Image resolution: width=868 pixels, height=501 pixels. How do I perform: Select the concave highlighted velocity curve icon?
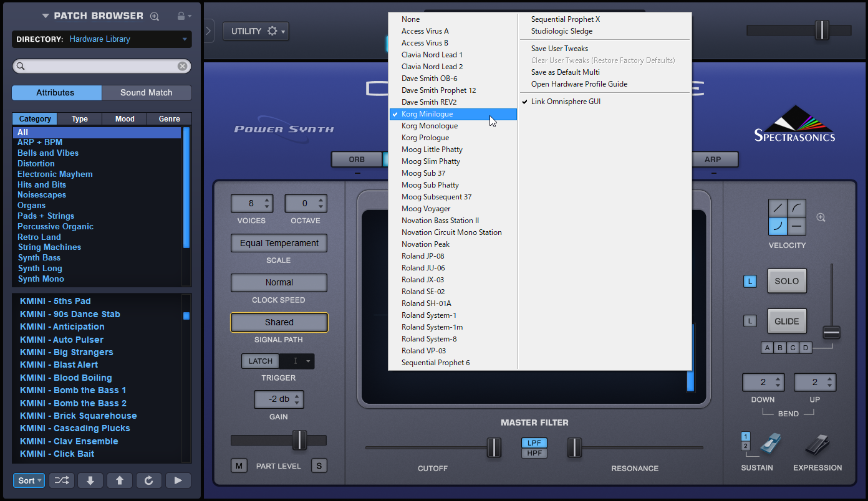click(x=778, y=226)
